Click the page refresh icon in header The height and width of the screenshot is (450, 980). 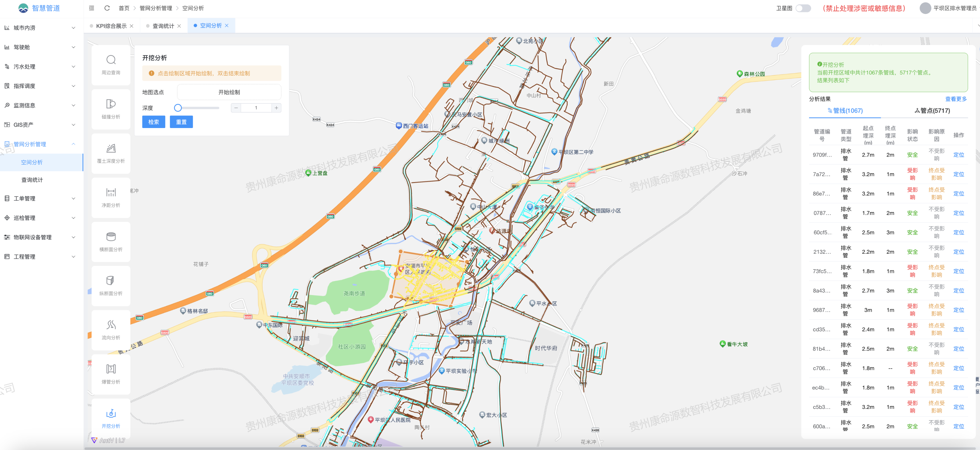(107, 8)
